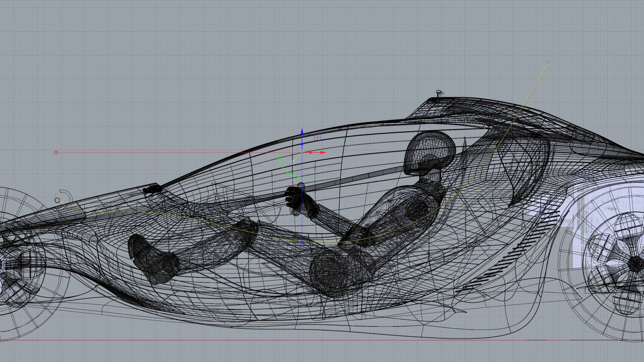This screenshot has width=644, height=362.
Task: Select yellow curve's left end control point
Action: point(56,195)
